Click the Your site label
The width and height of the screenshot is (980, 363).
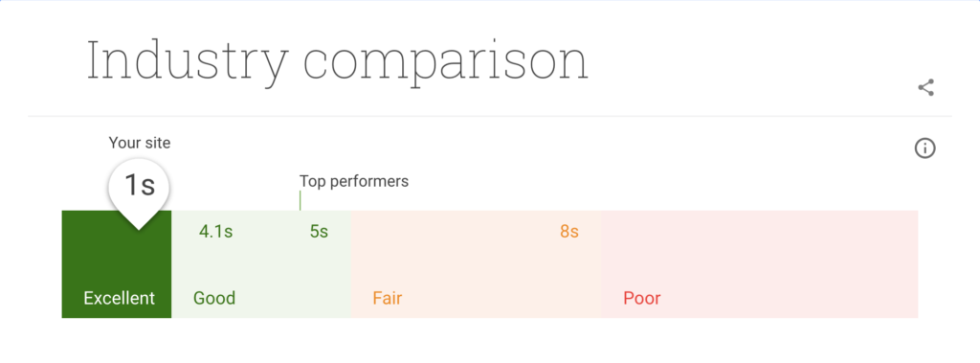(140, 143)
